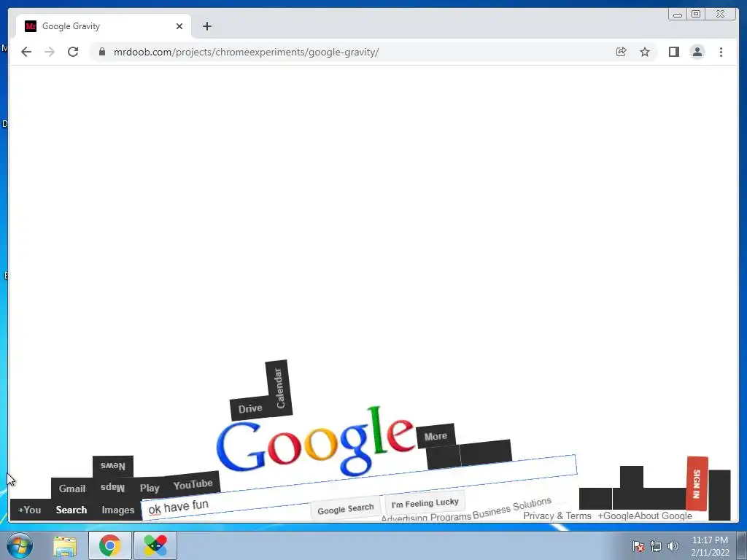Click the colorful taskbar app next to Chrome

pos(155,545)
